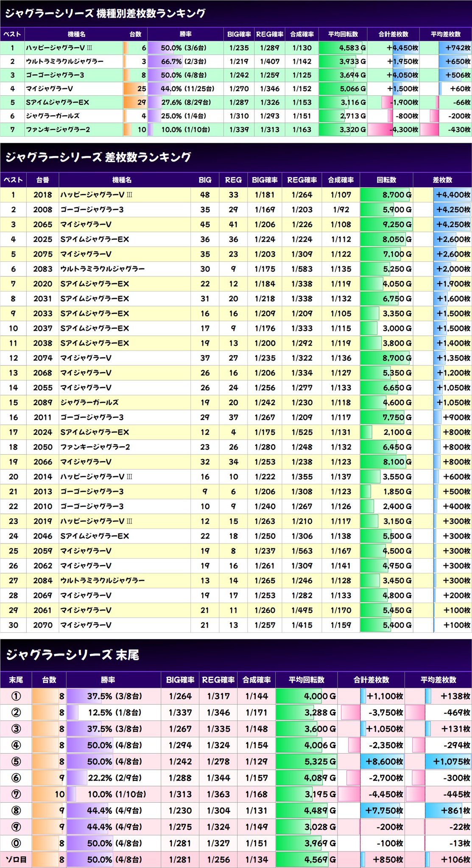Select last-digit ⑨ row marker
472x868 pixels.
16,827
